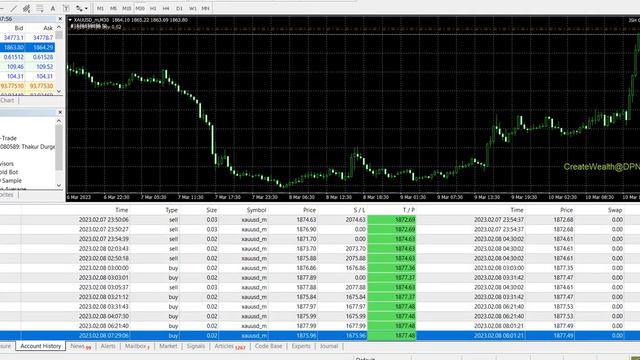Select the text label tool
The image size is (640, 360).
coord(66,8)
